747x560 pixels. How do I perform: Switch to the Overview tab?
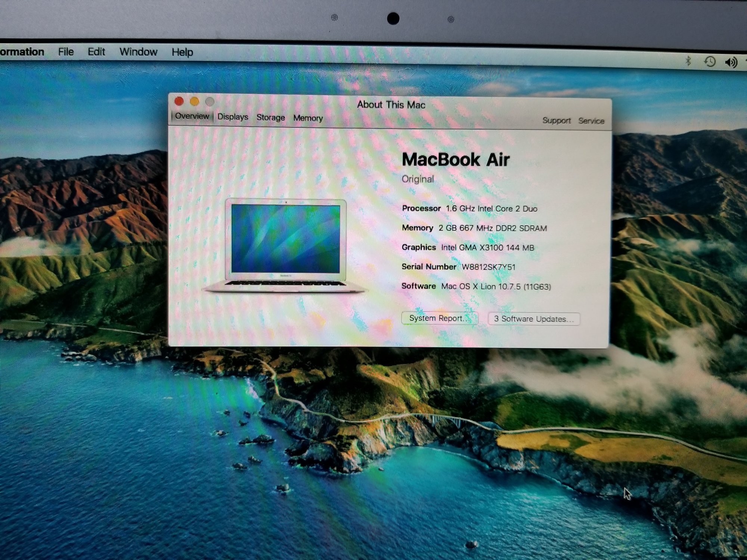click(192, 116)
